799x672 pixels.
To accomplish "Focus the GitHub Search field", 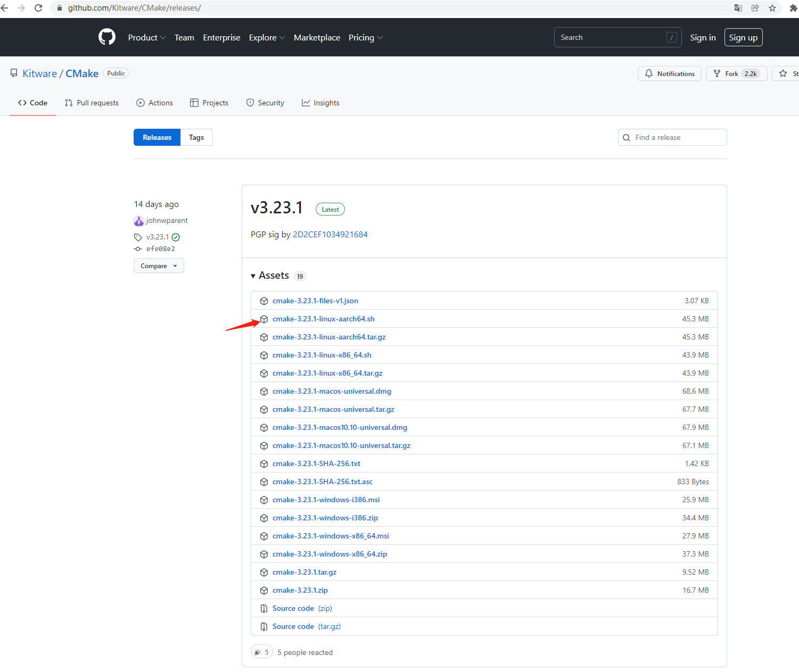I will tap(617, 37).
